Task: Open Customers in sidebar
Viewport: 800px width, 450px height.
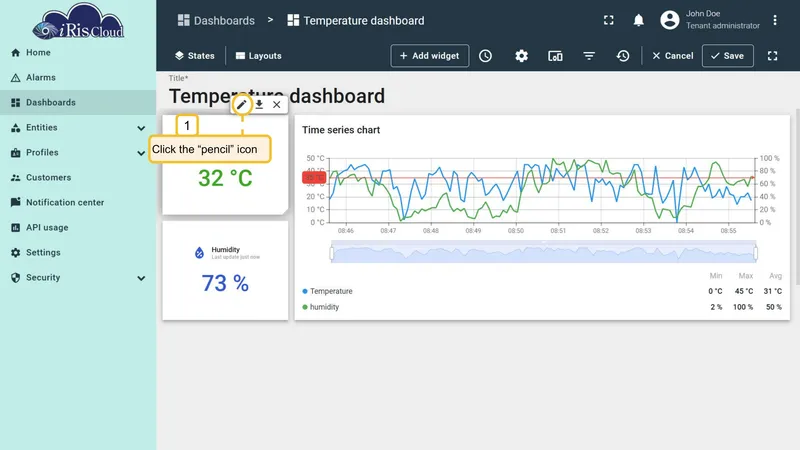Action: (x=78, y=178)
